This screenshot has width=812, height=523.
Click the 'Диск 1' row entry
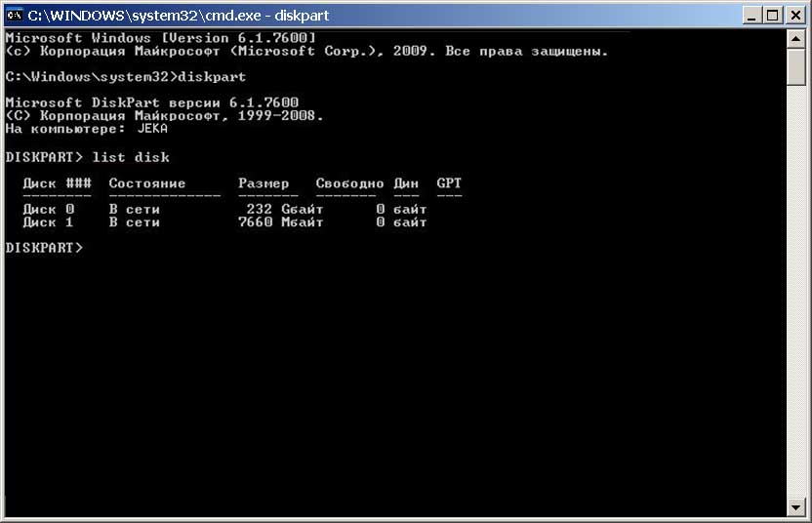[x=48, y=222]
